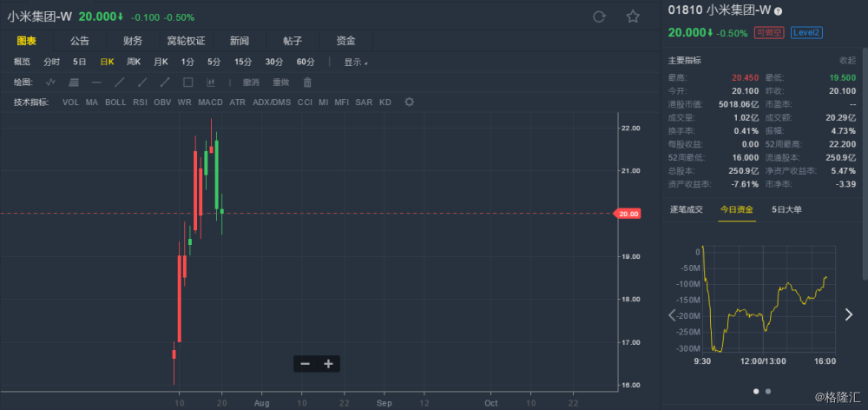Toggle the BOLL indicator
Image resolution: width=868 pixels, height=410 pixels.
[x=115, y=102]
